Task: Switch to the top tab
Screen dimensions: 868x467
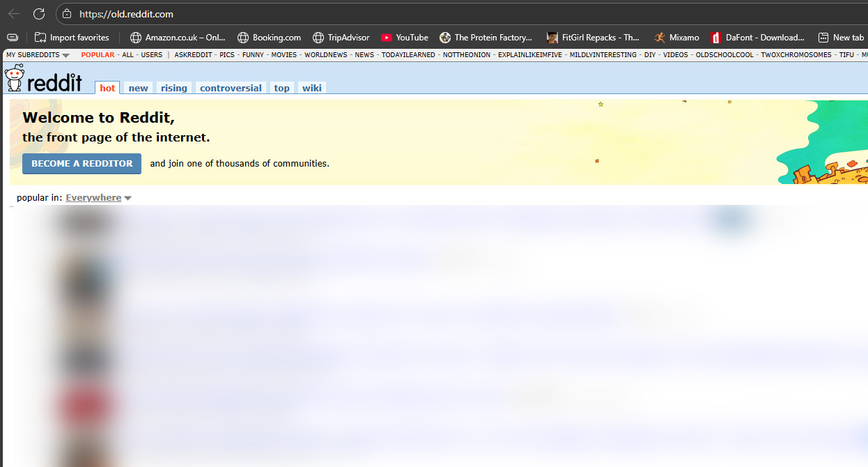Action: pyautogui.click(x=281, y=88)
